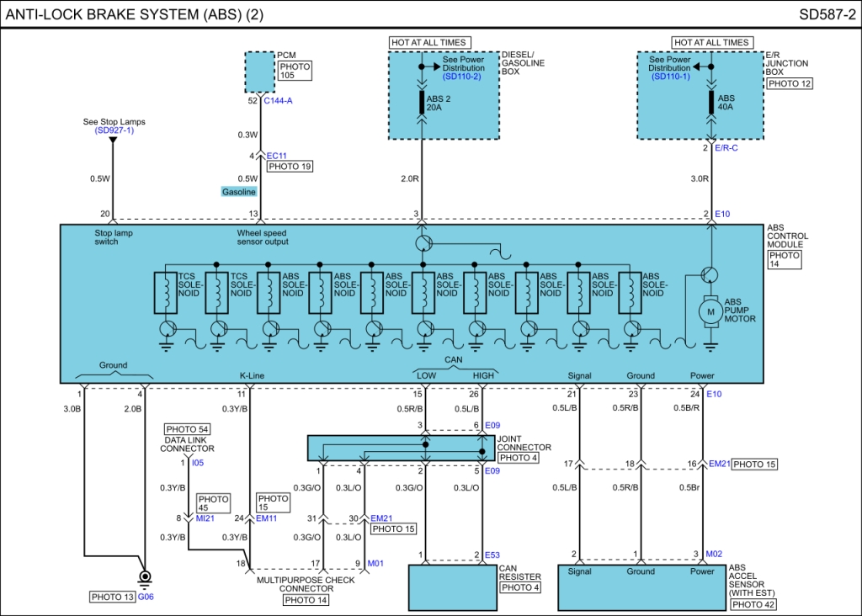Screen dimensions: 862x616
Task: Click the CAN resister component box
Action: click(451, 587)
